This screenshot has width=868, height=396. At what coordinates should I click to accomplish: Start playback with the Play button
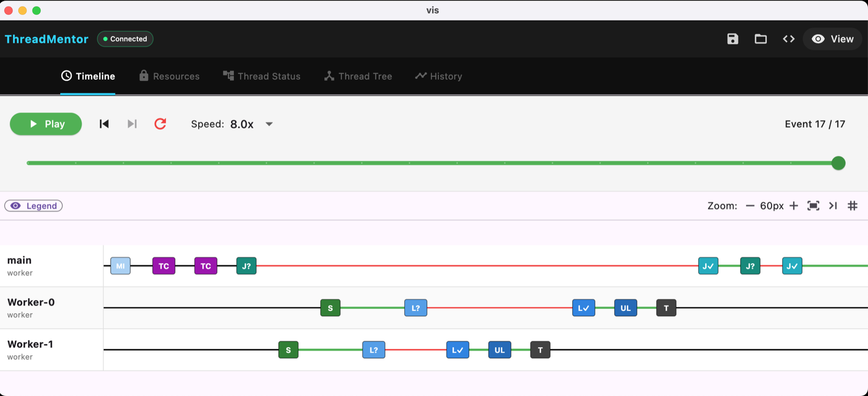click(x=46, y=124)
